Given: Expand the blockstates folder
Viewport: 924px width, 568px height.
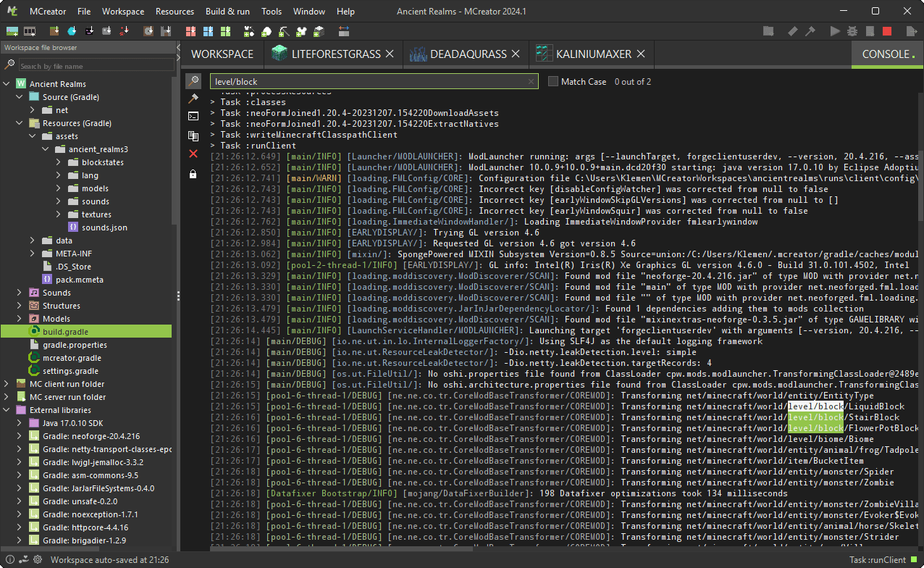Looking at the screenshot, I should [x=59, y=162].
